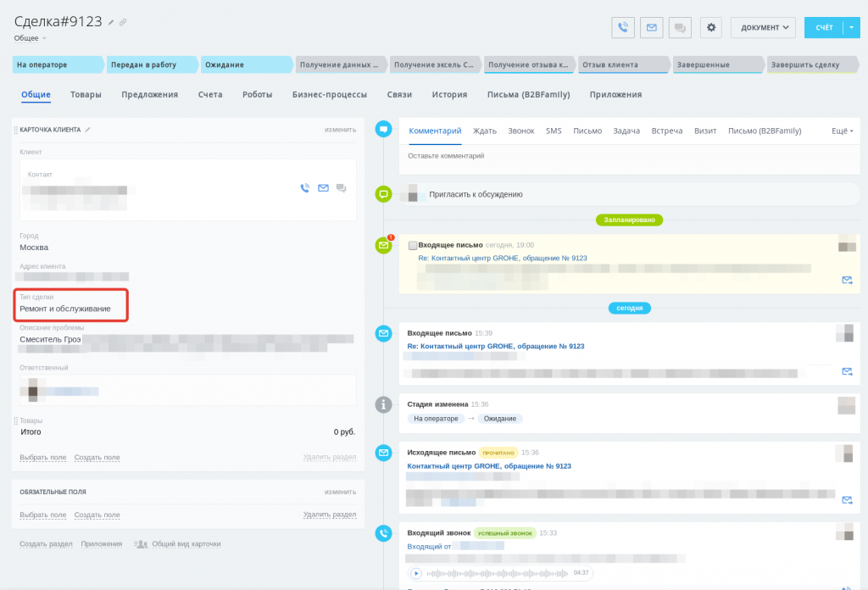Click изменить in КАРТОЧКА КЛИЕНТА header
The image size is (868, 590).
(340, 130)
